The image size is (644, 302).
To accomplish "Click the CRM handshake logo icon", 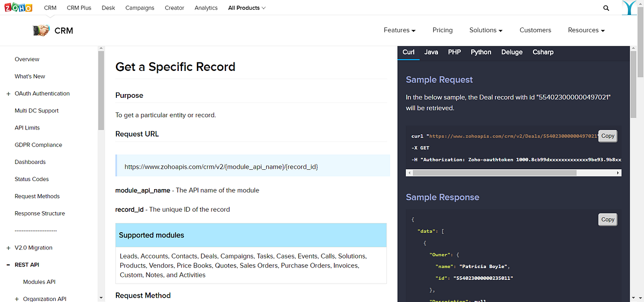I will coord(41,31).
